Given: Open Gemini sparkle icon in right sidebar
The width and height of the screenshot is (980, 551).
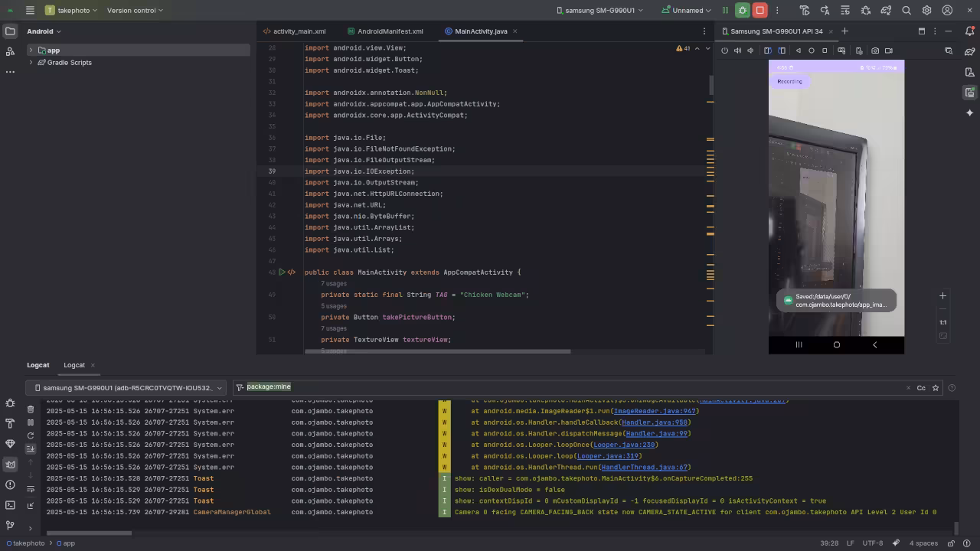Looking at the screenshot, I should point(970,112).
